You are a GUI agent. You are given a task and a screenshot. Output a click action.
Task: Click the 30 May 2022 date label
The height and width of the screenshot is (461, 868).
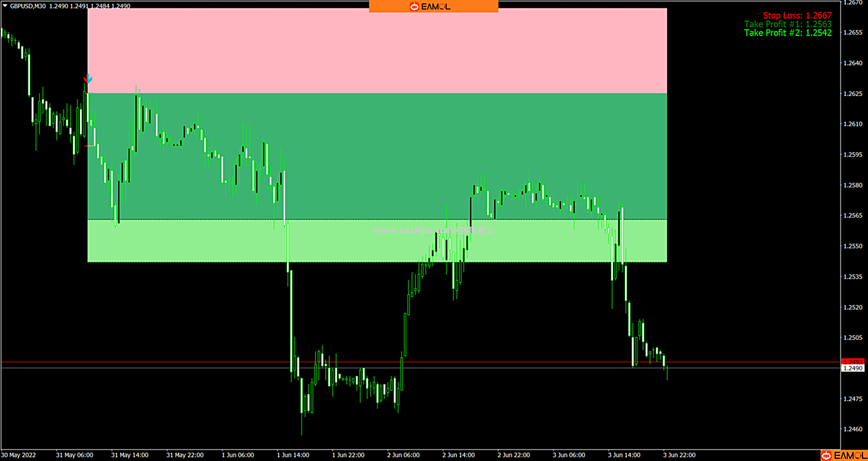(19, 455)
